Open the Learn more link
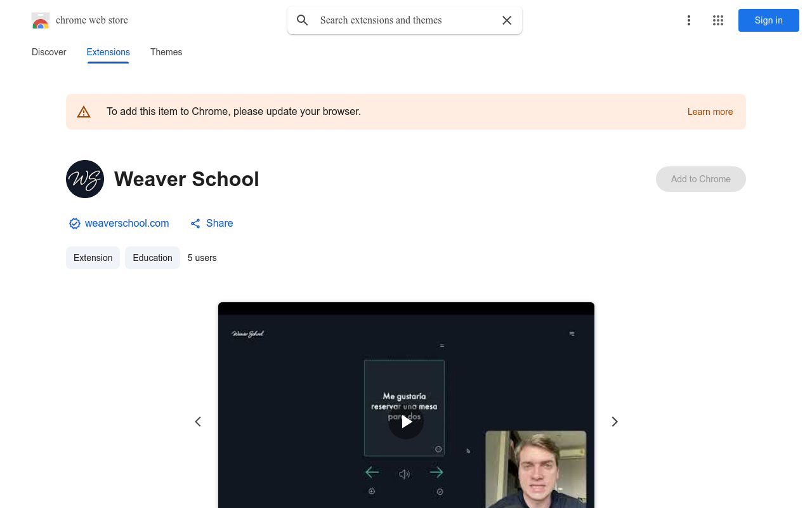Image resolution: width=812 pixels, height=508 pixels. (x=710, y=112)
